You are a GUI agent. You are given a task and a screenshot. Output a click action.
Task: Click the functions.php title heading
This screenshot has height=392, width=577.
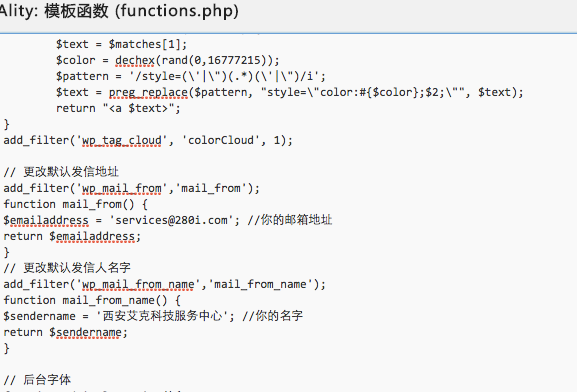119,11
